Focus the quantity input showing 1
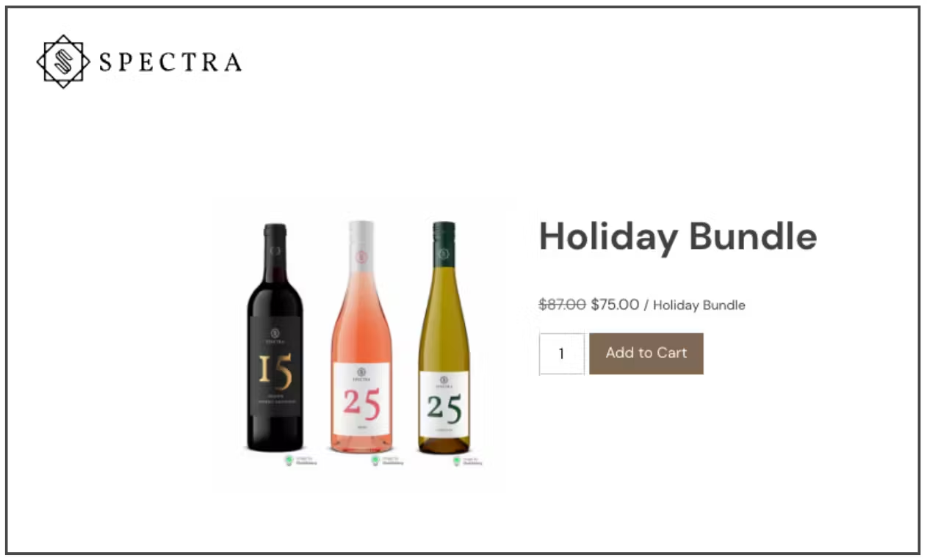Viewport: 927px width, 560px height. (562, 354)
